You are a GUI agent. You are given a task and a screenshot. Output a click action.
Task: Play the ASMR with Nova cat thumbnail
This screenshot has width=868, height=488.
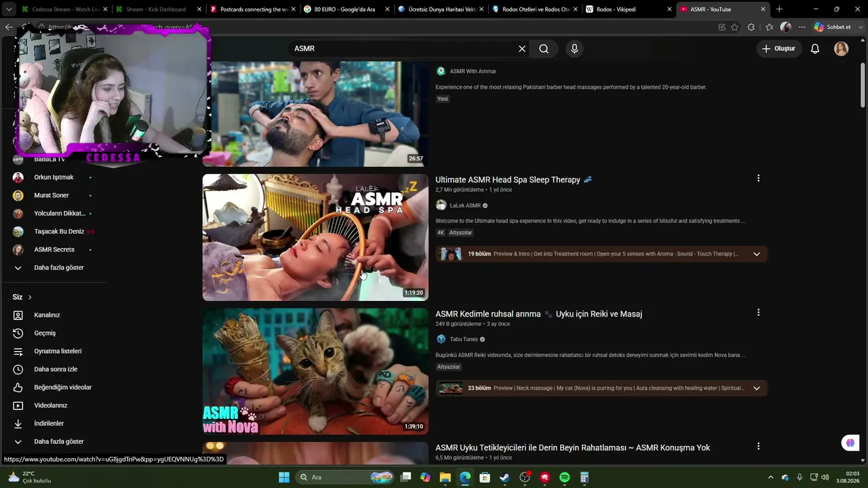[x=315, y=371]
